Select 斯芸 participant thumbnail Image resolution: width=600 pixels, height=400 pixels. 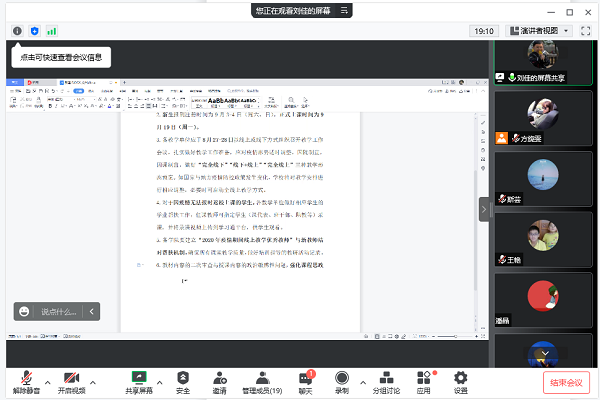[x=543, y=179]
